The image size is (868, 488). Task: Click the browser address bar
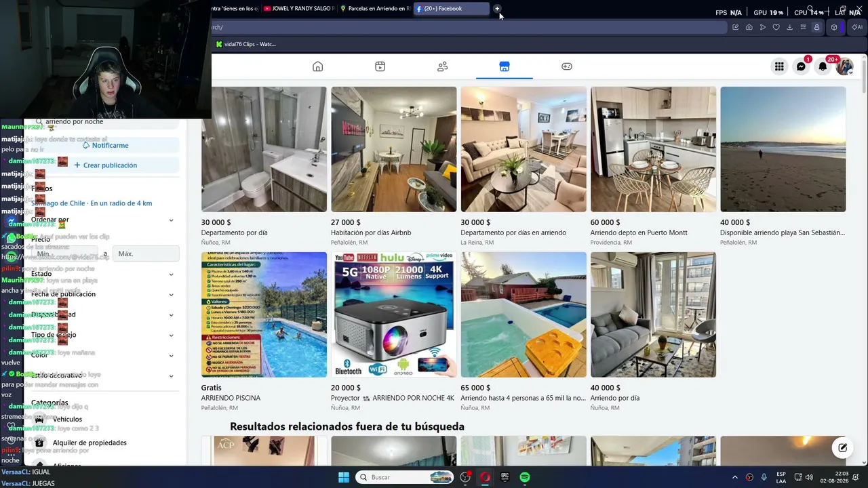[468, 27]
